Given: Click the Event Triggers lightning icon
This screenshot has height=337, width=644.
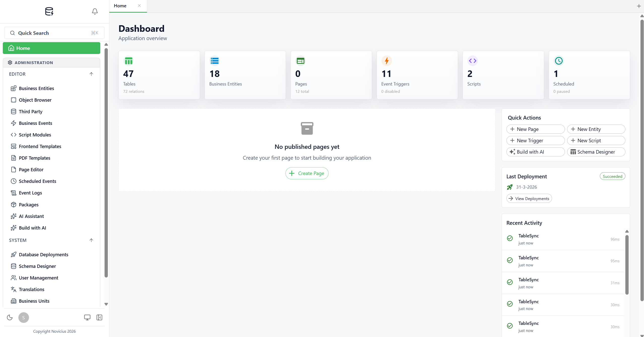Looking at the screenshot, I should click(x=387, y=61).
